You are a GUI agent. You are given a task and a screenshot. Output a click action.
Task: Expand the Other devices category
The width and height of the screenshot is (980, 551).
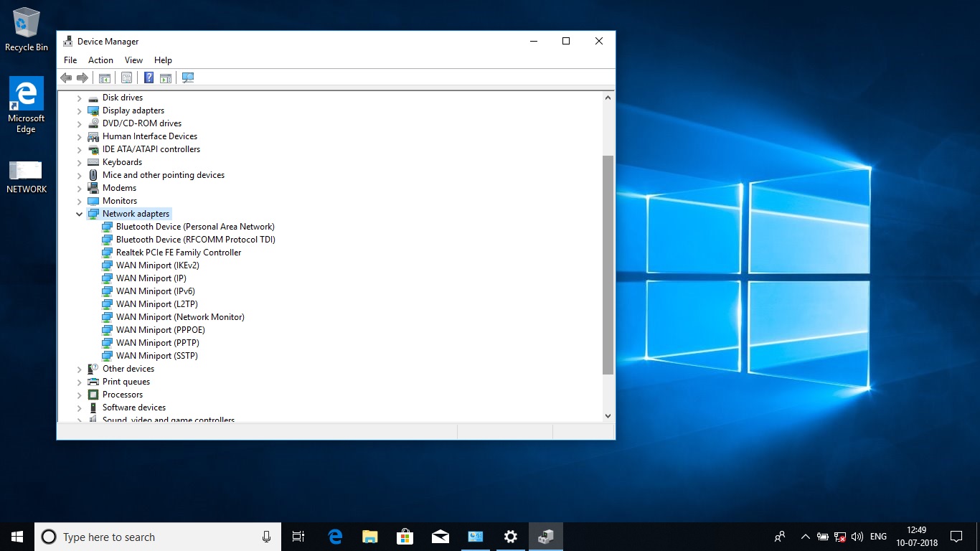point(80,369)
